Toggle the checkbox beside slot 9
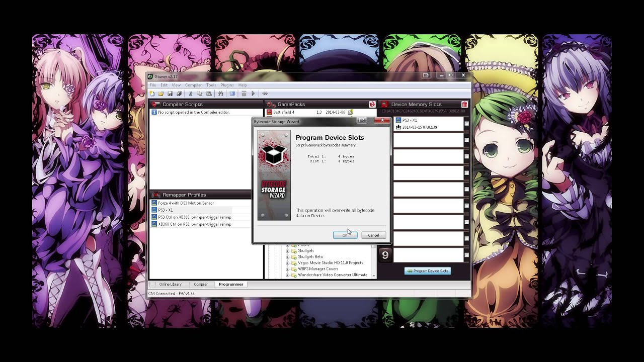This screenshot has width=644, height=362. point(466,255)
